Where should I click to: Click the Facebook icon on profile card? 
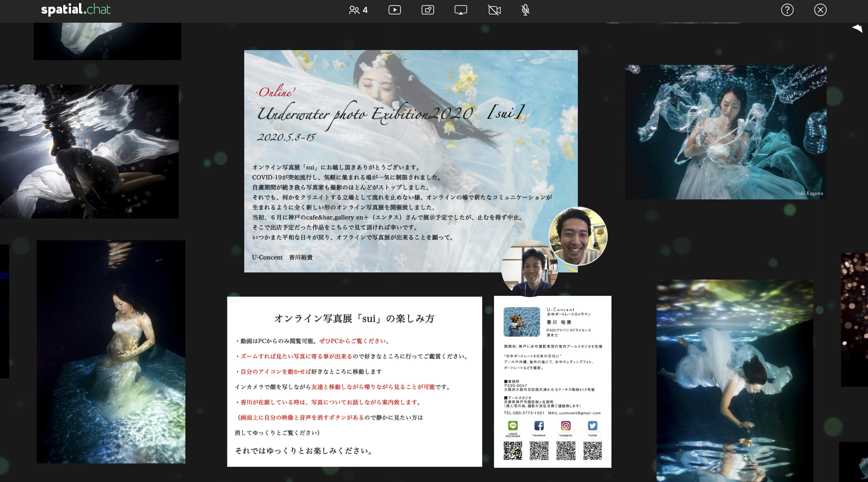click(539, 426)
